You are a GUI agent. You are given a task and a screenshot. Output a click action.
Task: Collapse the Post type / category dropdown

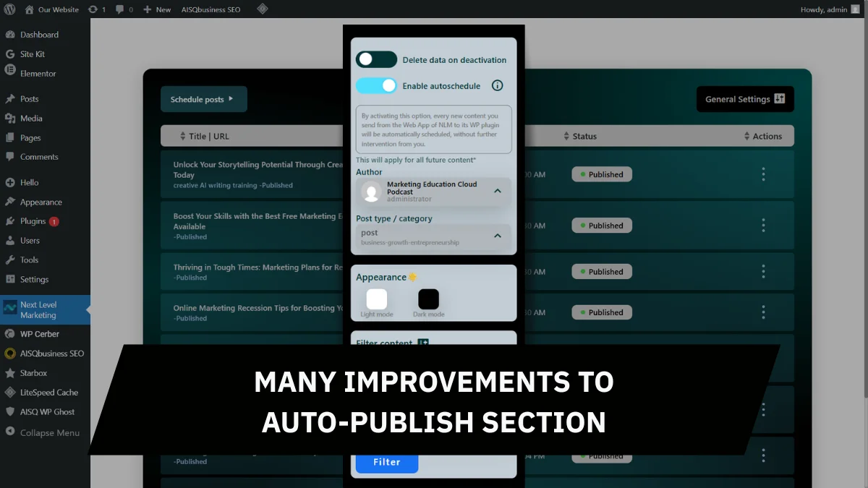(x=498, y=236)
